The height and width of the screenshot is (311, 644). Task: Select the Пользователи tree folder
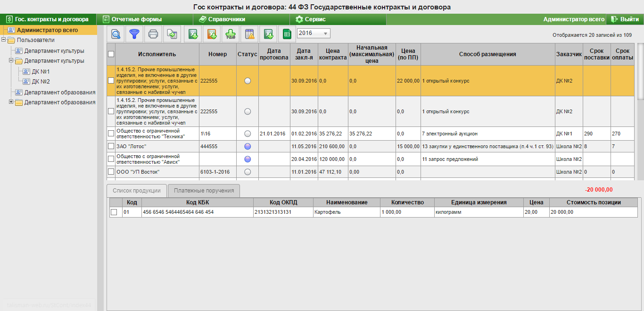35,40
